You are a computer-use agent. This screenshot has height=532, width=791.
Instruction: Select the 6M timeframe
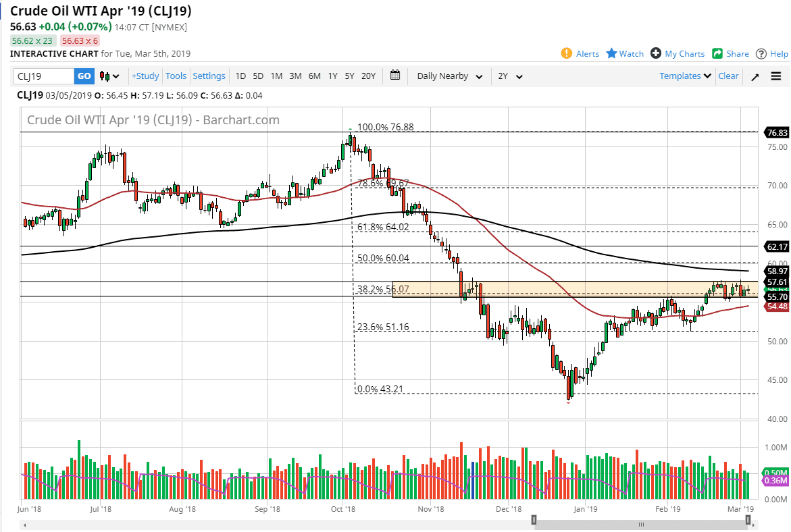(x=313, y=76)
